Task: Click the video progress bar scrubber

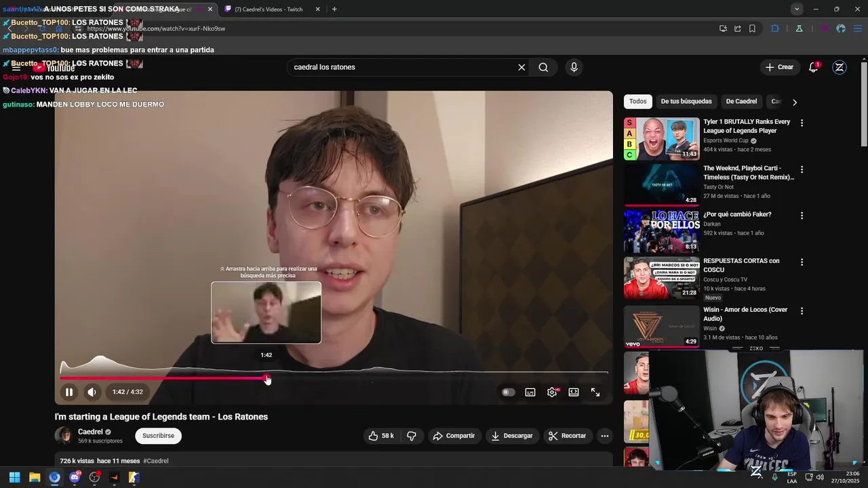Action: [x=267, y=378]
